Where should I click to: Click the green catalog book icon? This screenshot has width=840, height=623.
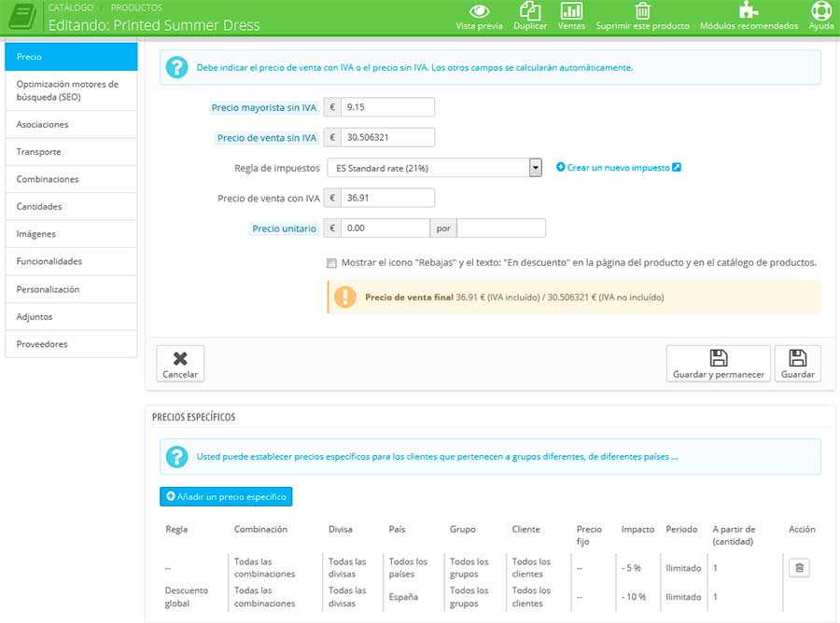[x=21, y=16]
